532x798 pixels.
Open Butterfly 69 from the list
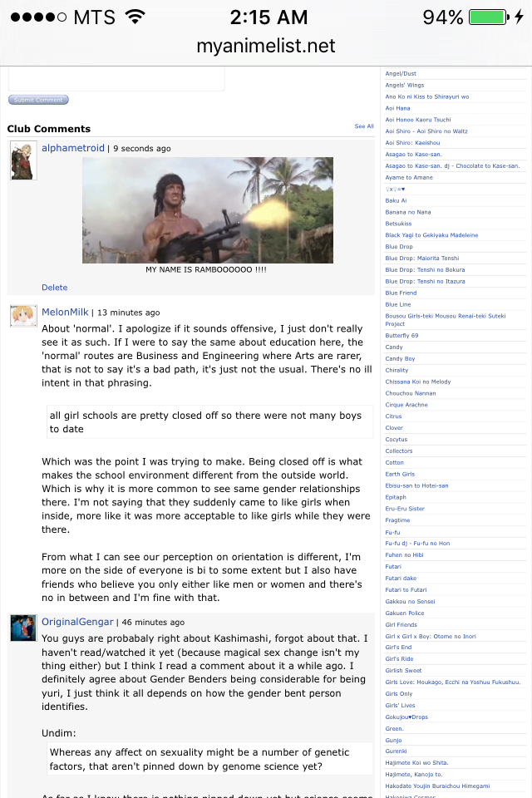pos(401,335)
